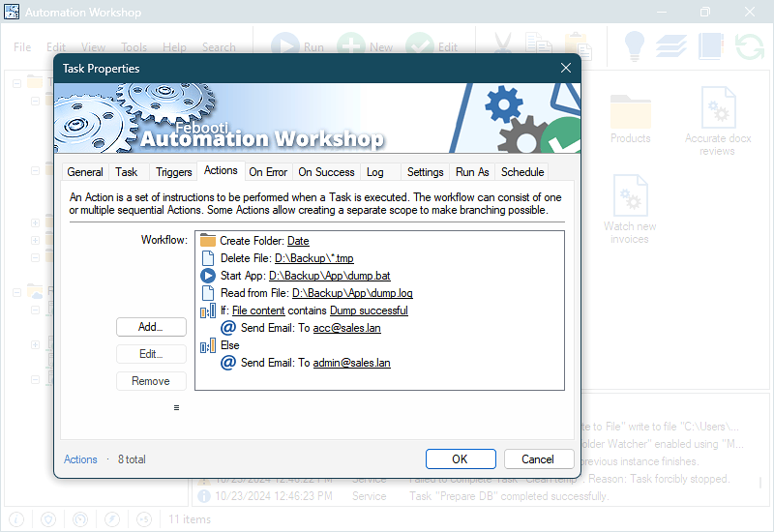
Task: Confirm with the OK button
Action: (461, 458)
